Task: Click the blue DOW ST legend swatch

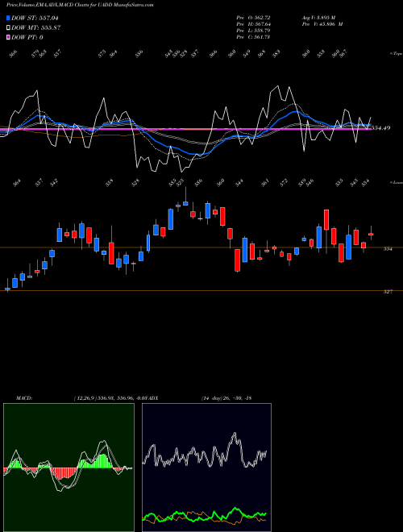Action: tap(9, 19)
